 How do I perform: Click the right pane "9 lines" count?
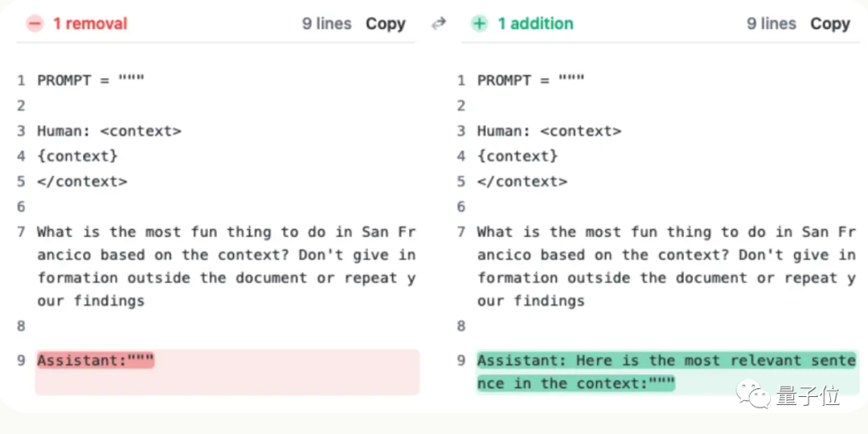[x=772, y=23]
